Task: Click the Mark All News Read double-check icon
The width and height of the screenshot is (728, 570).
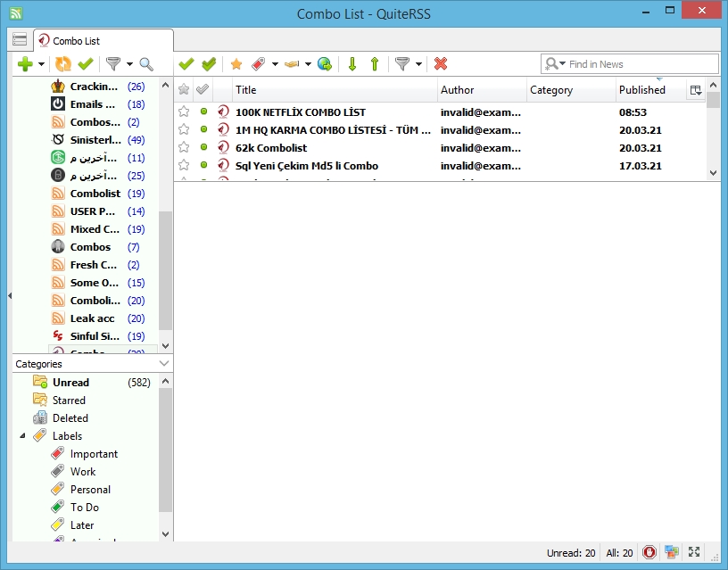Action: click(209, 64)
